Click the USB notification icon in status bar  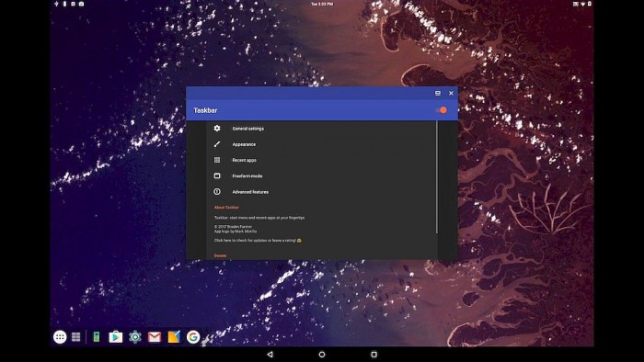[x=56, y=4]
